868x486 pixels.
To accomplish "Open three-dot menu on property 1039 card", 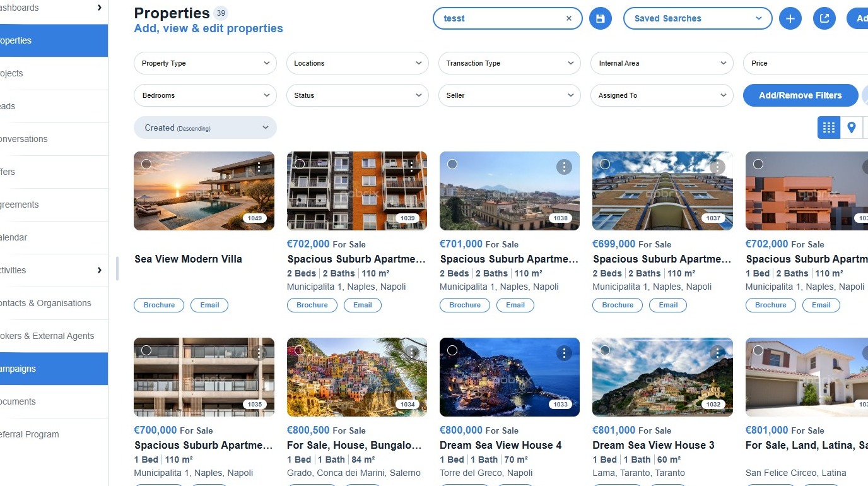I will point(411,167).
